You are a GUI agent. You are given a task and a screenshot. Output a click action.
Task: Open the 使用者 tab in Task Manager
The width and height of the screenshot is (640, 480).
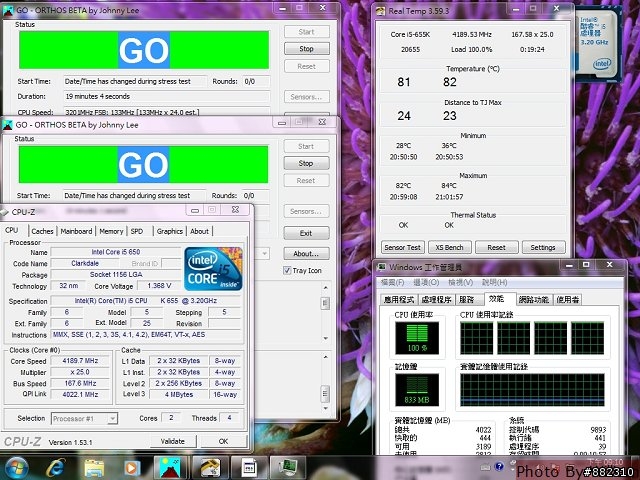[567, 300]
